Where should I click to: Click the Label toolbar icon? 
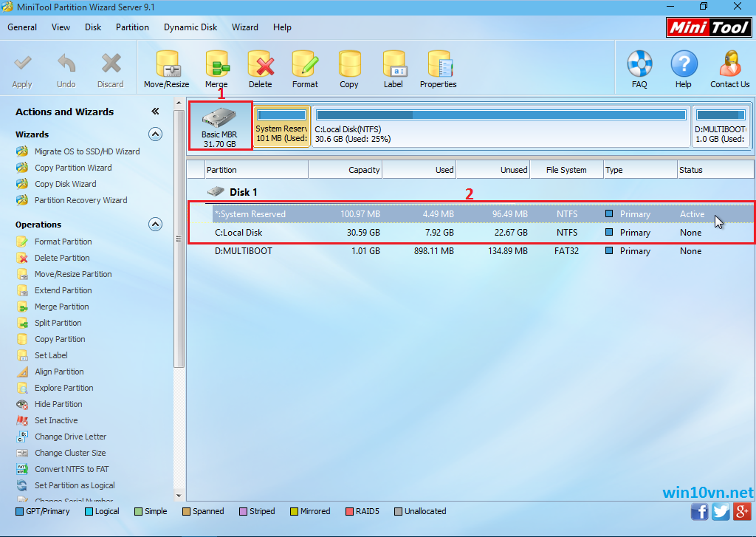click(394, 64)
